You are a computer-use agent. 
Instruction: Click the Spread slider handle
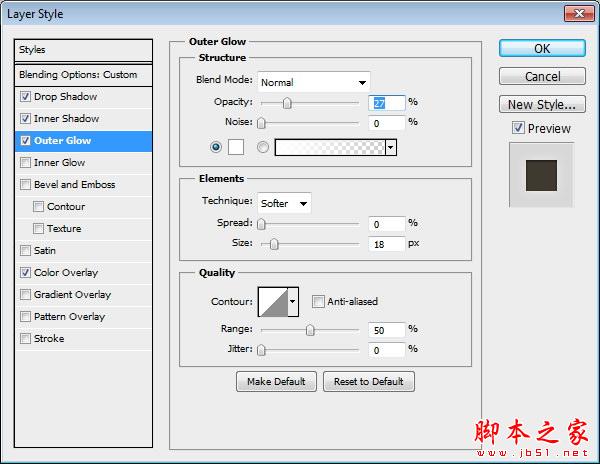(x=261, y=224)
